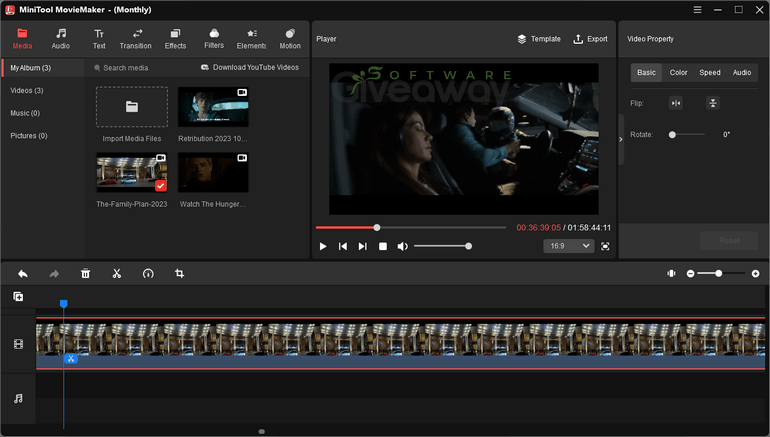Play the video in the player
This screenshot has height=437, width=770.
[x=323, y=246]
